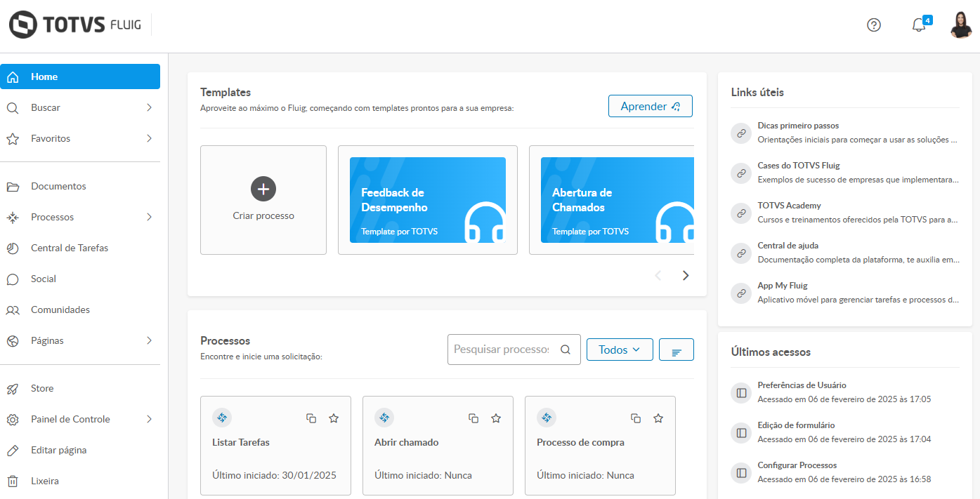This screenshot has width=980, height=499.
Task: Show next templates with right arrow
Action: point(686,276)
